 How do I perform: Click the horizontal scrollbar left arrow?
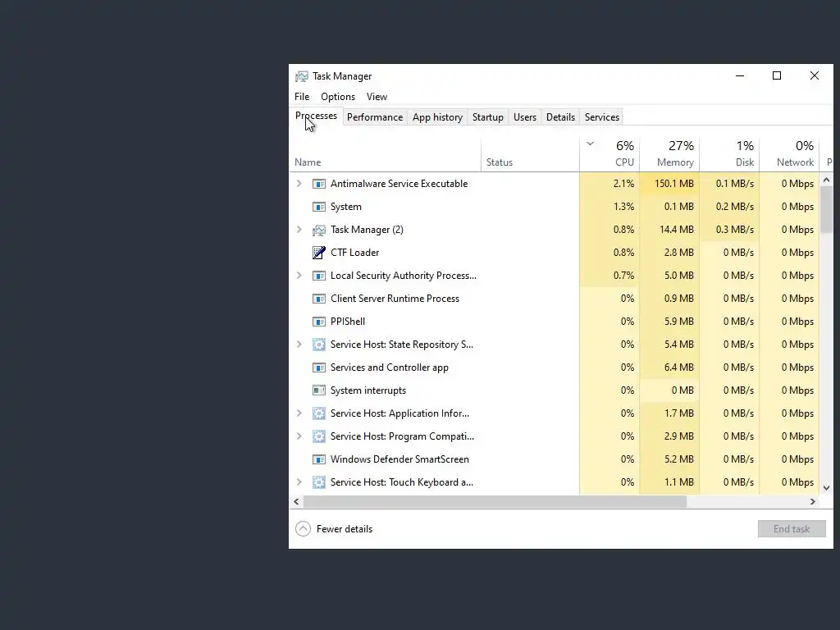coord(296,502)
